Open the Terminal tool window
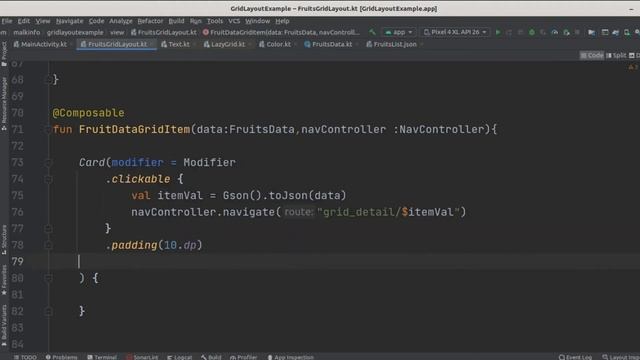 [102, 357]
